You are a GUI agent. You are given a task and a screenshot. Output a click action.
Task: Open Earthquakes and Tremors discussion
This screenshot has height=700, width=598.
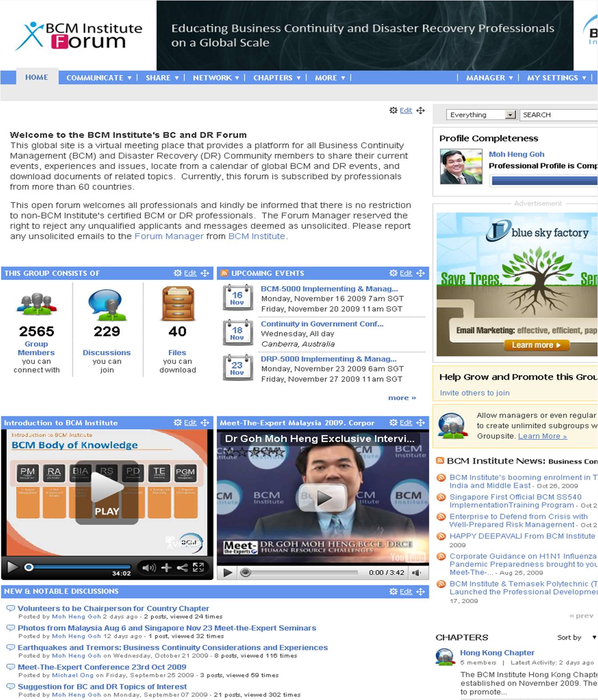(173, 647)
